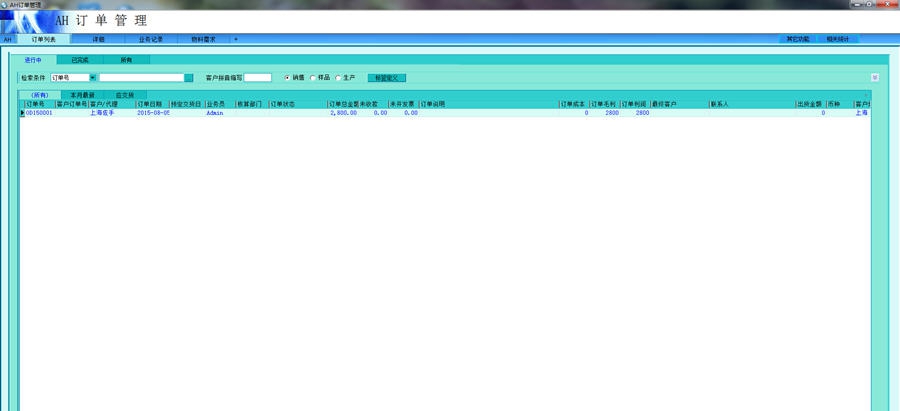The image size is (900, 411).
Task: Switch to the 订单列表 tab
Action: pyautogui.click(x=44, y=40)
